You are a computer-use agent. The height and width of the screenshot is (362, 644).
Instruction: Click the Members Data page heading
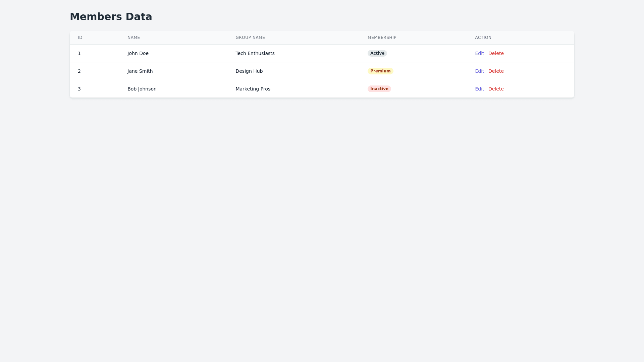coord(111,17)
